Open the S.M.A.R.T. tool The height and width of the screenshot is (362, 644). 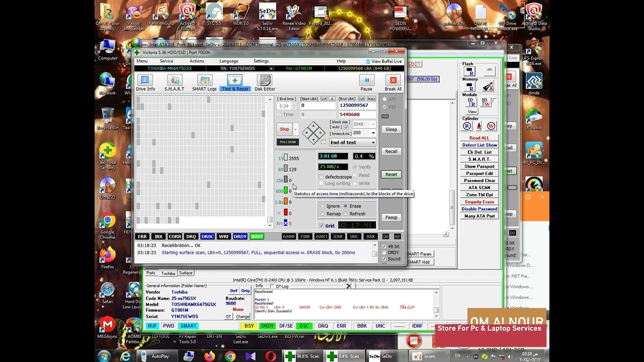point(175,83)
